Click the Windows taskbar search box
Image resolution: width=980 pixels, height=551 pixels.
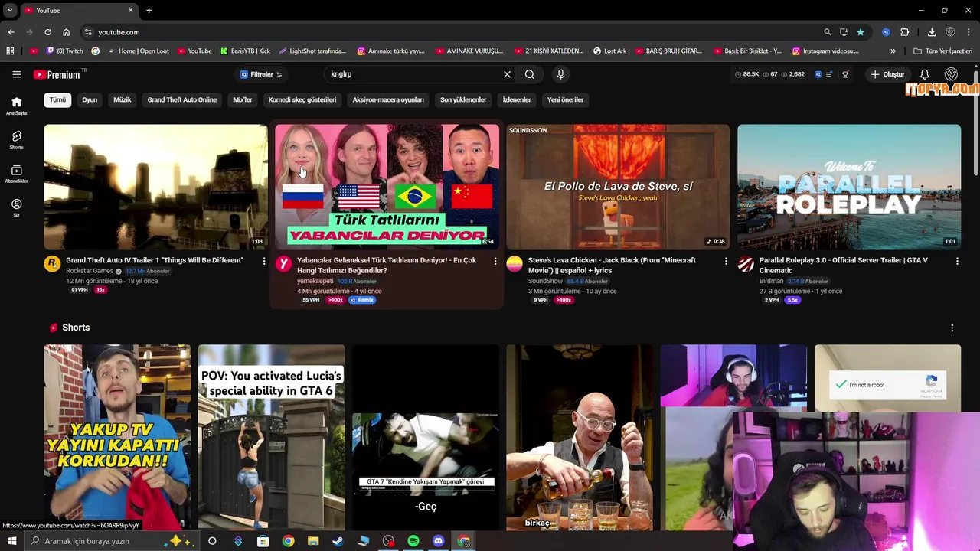[x=111, y=541]
